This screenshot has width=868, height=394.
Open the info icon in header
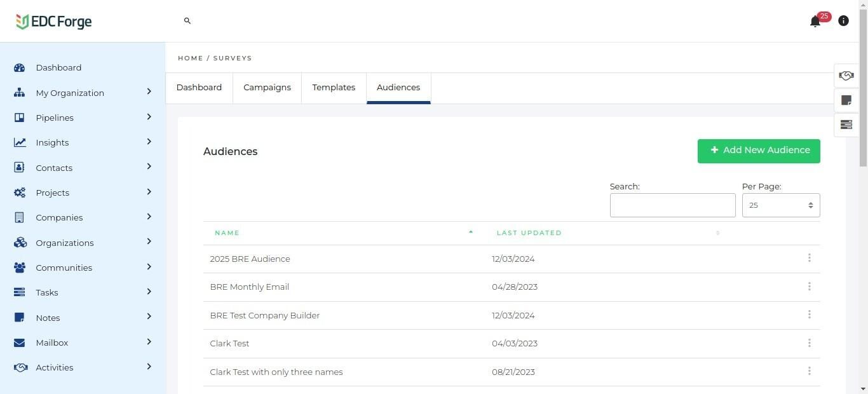843,21
